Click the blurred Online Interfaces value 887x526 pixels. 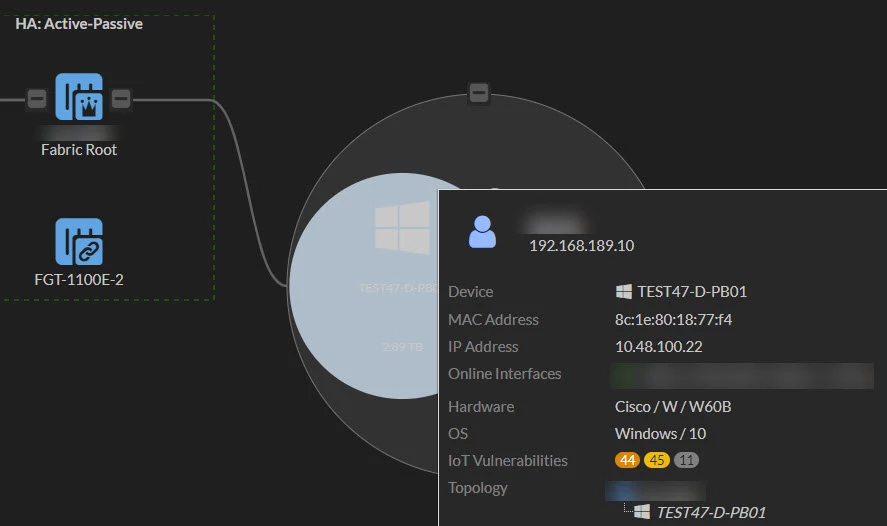(742, 376)
